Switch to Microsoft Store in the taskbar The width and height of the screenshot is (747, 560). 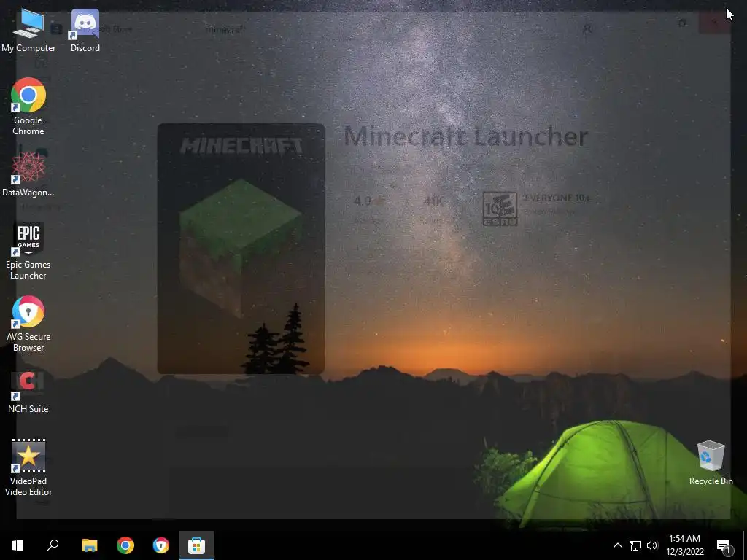pyautogui.click(x=197, y=545)
